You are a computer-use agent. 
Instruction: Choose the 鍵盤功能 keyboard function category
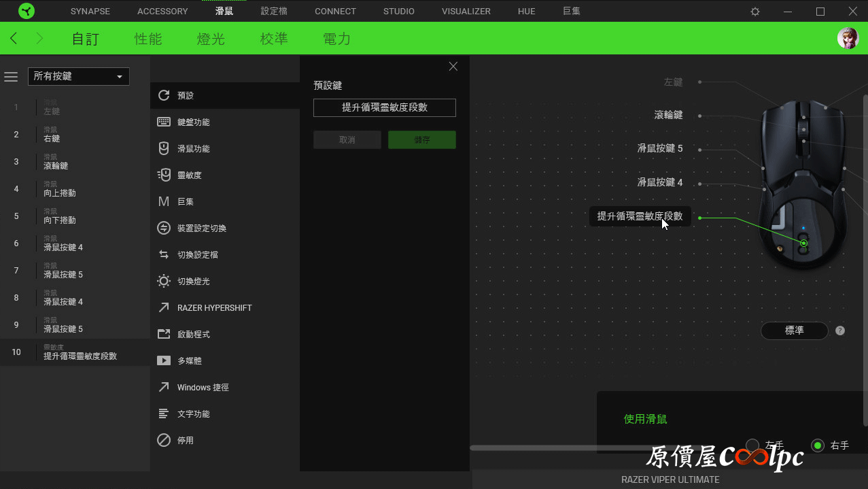click(225, 122)
